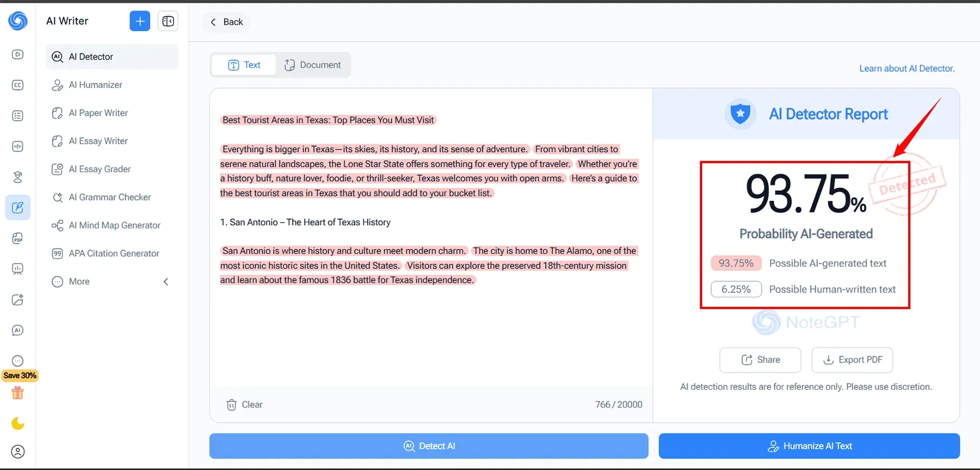Collapse the sidebar panel icon

168,21
